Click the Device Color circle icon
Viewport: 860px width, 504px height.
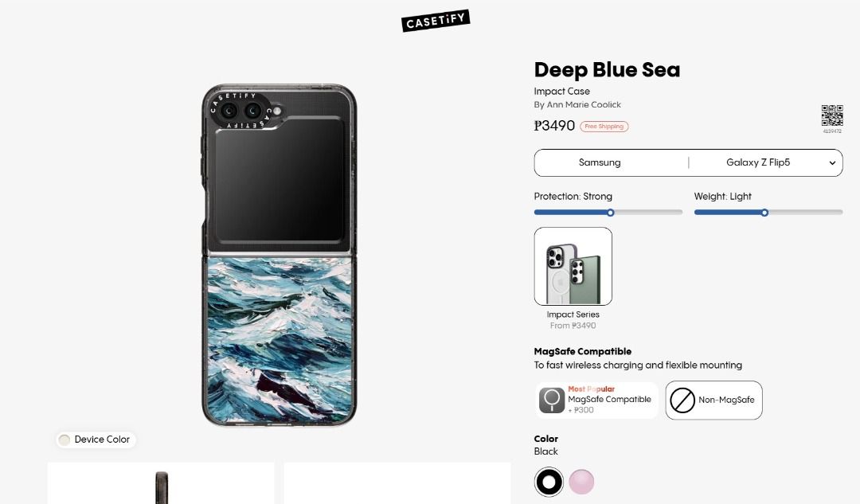[x=64, y=440]
